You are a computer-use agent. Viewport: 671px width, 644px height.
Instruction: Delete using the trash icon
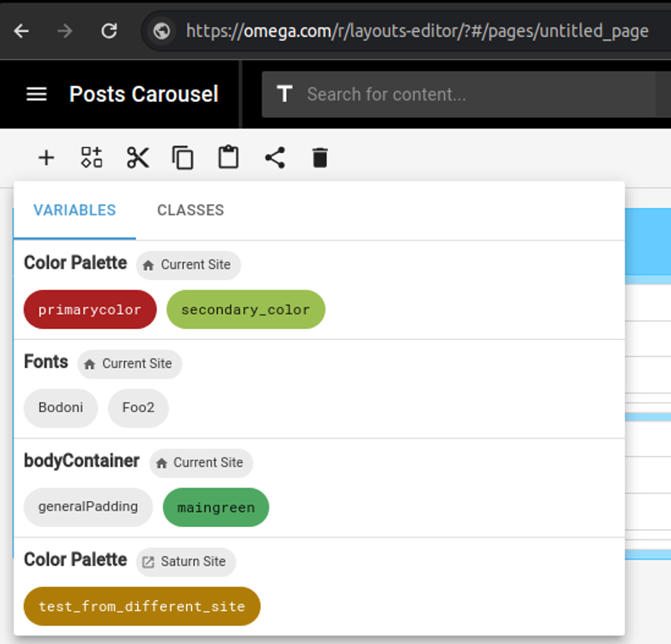point(320,158)
